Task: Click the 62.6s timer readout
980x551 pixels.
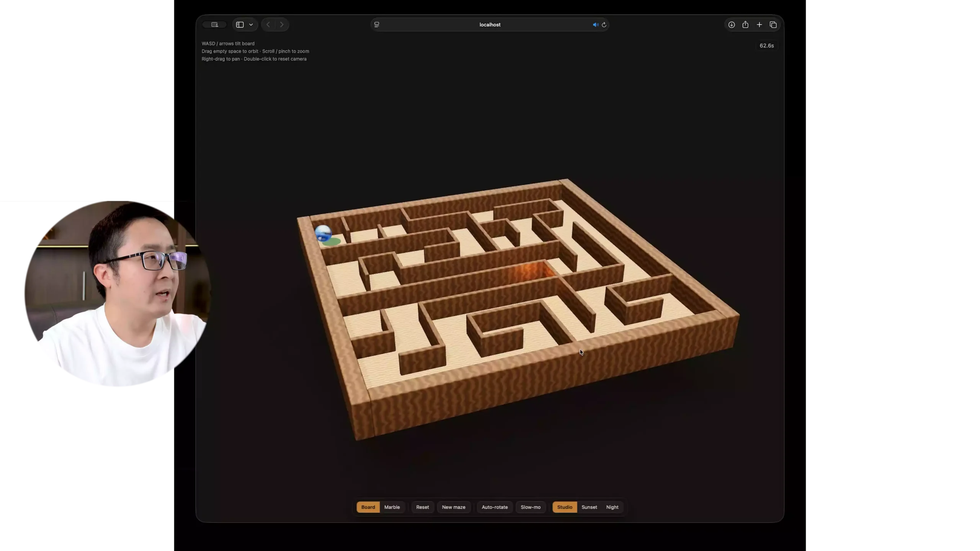Action: coord(766,46)
